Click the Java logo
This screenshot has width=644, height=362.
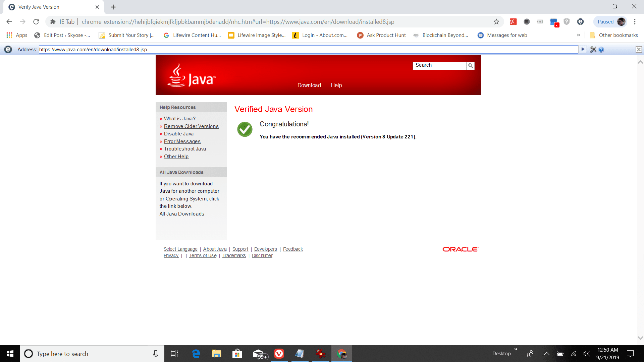[x=192, y=75]
